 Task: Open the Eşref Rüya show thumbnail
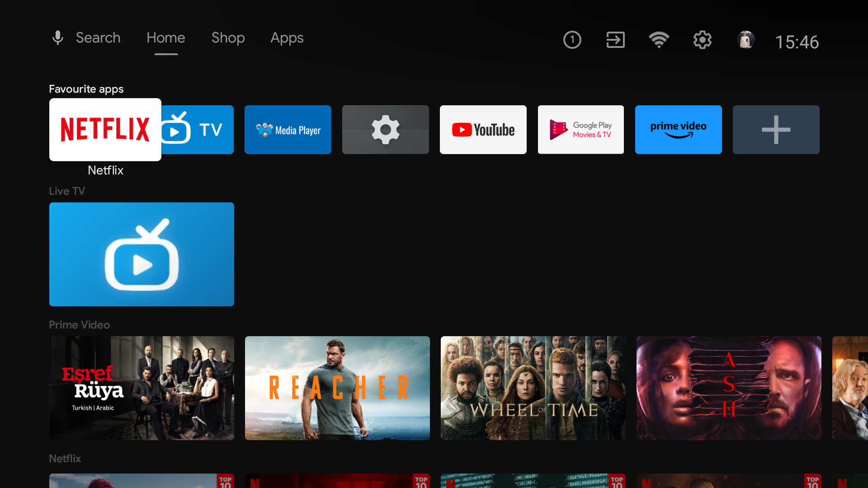coord(142,388)
